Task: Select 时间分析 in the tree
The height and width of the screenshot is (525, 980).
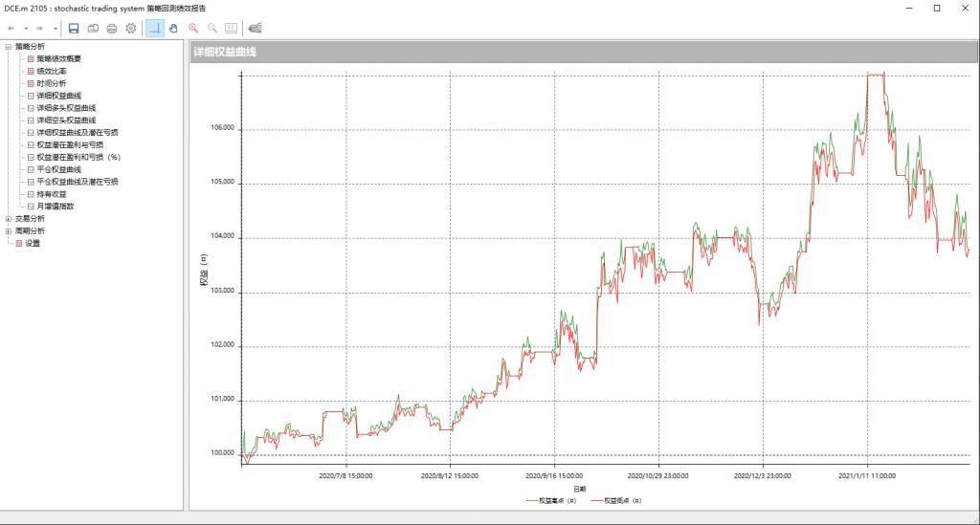Action: (x=52, y=83)
